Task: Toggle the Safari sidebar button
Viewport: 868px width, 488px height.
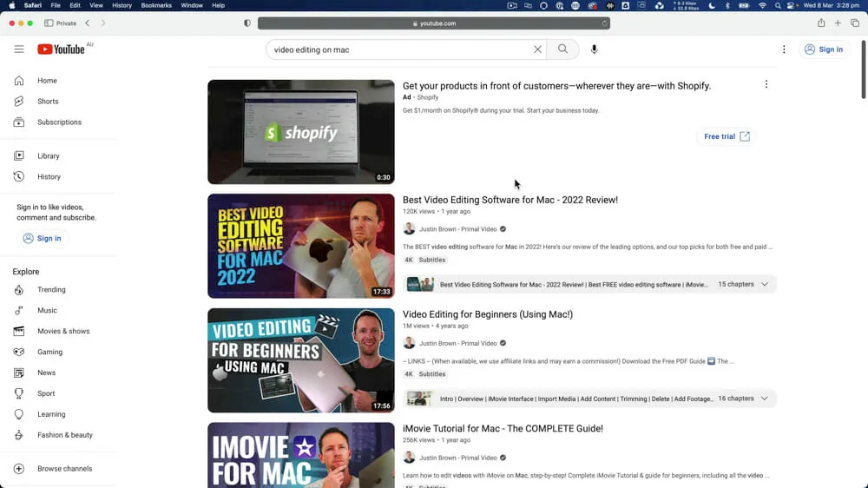Action: [49, 23]
